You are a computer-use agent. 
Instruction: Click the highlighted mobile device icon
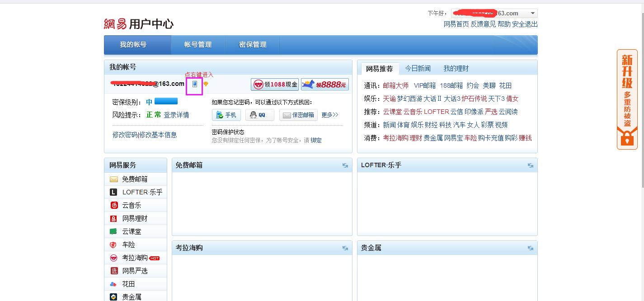pyautogui.click(x=194, y=85)
